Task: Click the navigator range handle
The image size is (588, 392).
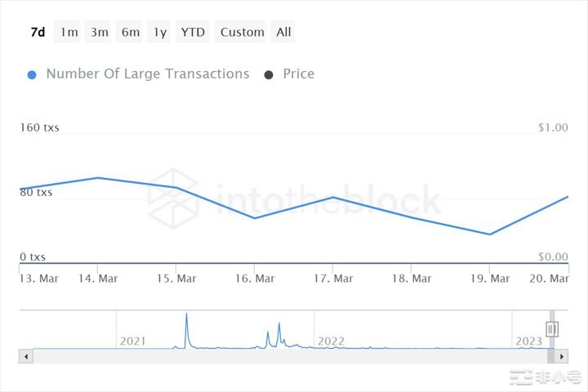Action: [x=552, y=329]
